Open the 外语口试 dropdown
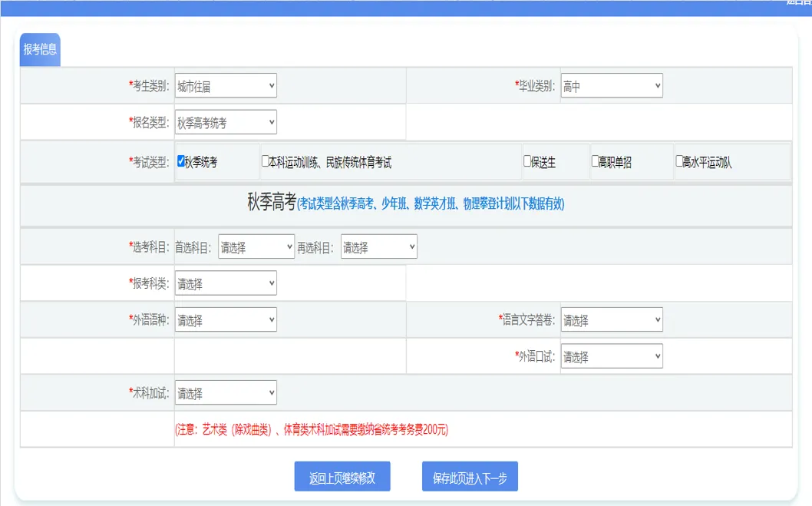 [x=612, y=356]
